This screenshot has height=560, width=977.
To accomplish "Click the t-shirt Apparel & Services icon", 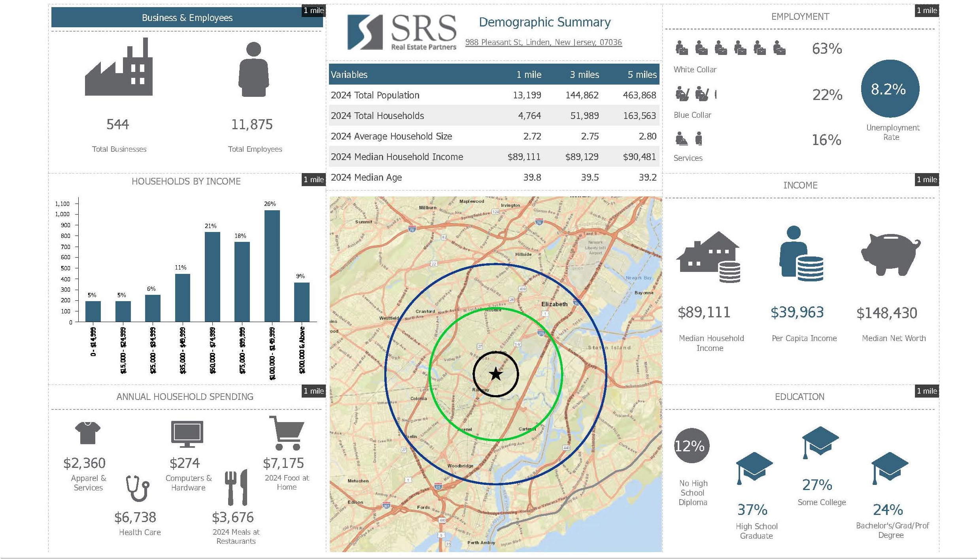I will coord(87,433).
